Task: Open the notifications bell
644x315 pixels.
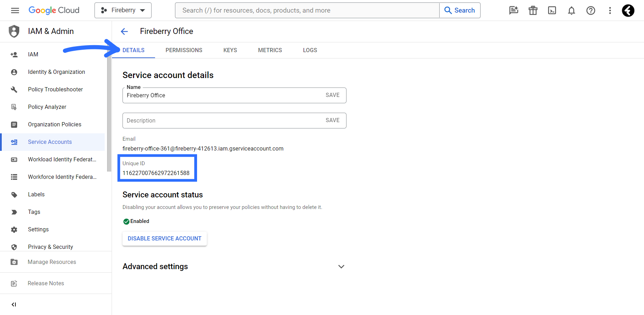Action: coord(571,10)
